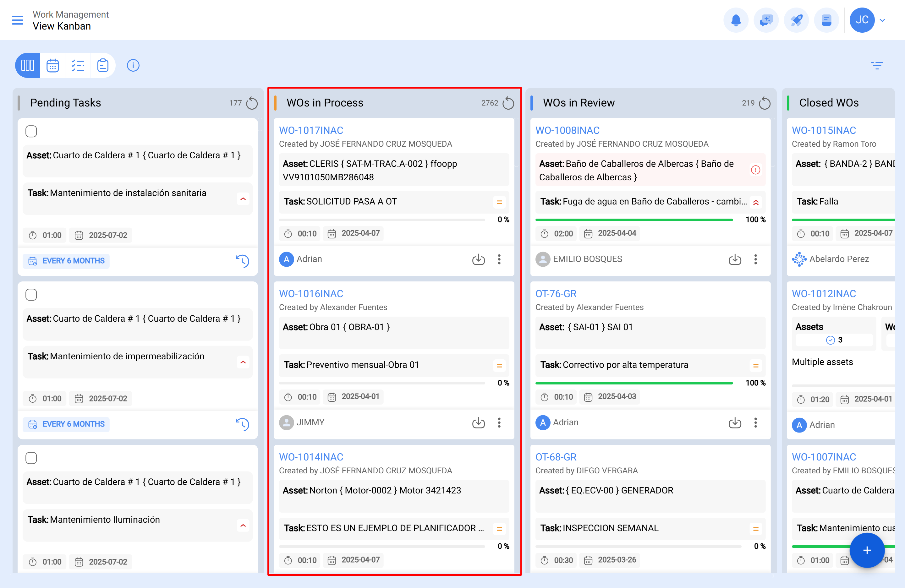Viewport: 905px width, 588px height.
Task: Check the Mantenimiento Iluminación task box
Action: coord(31,458)
